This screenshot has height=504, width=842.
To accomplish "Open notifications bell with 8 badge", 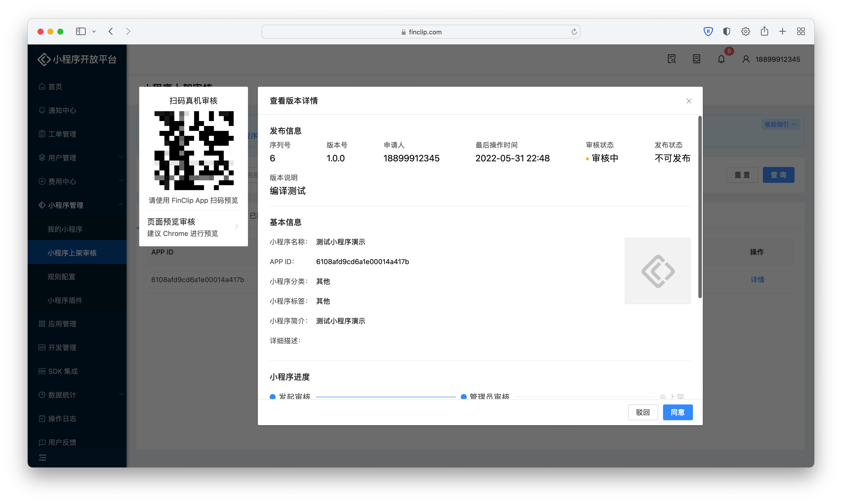I will (x=721, y=59).
